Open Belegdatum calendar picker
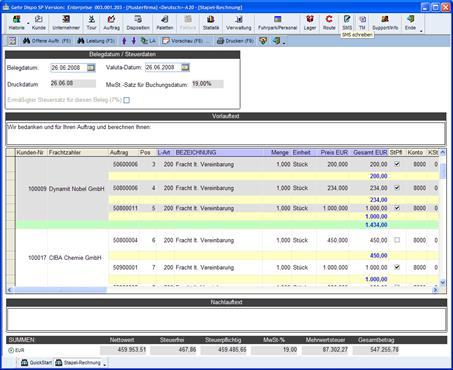 tap(91, 68)
